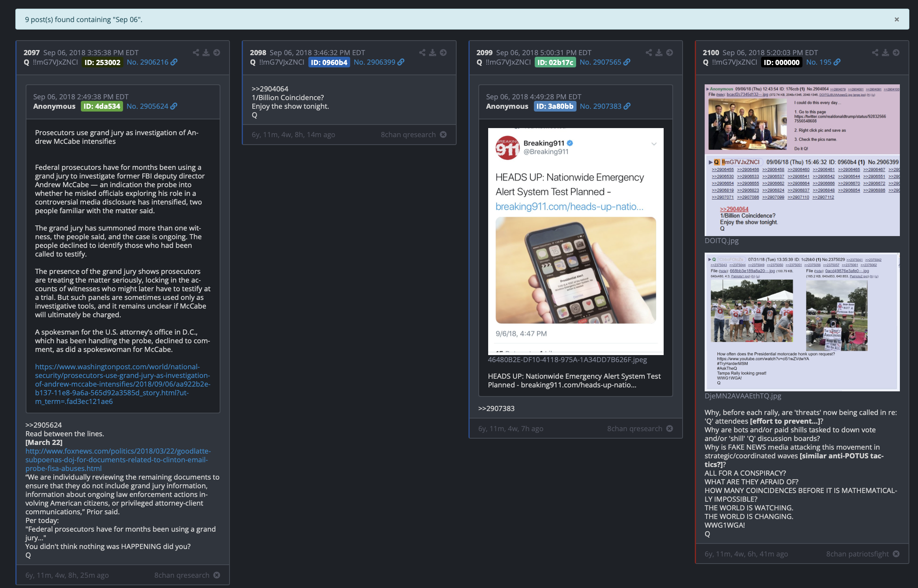
Task: Open the Breaking911 tweet image
Action: (x=576, y=241)
